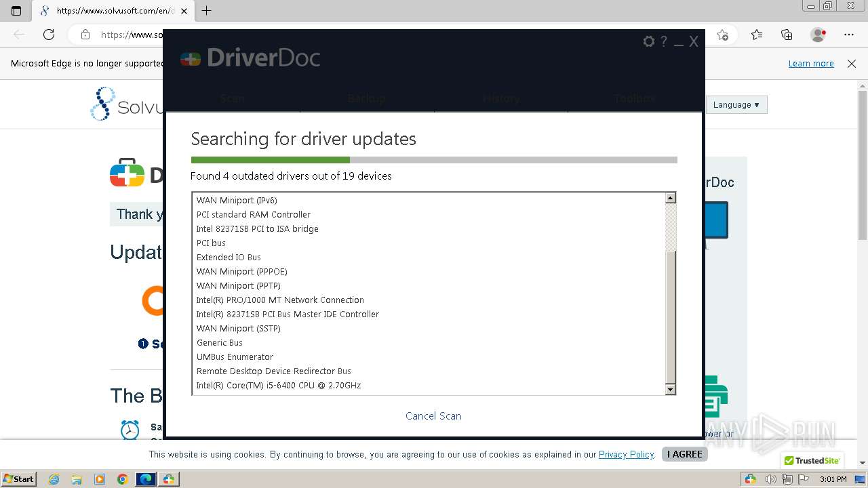The height and width of the screenshot is (488, 868).
Task: Click DriverDoc system tray icon
Action: [x=750, y=479]
